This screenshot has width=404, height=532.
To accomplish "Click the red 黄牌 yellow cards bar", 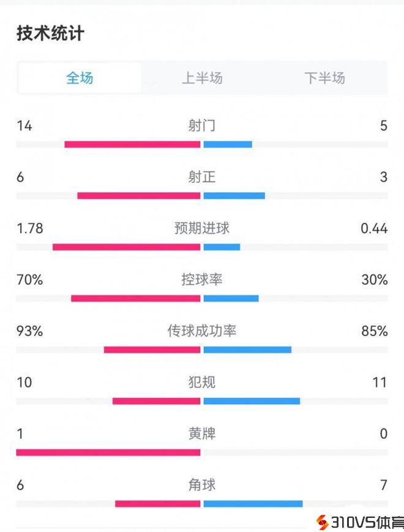I will click(108, 452).
